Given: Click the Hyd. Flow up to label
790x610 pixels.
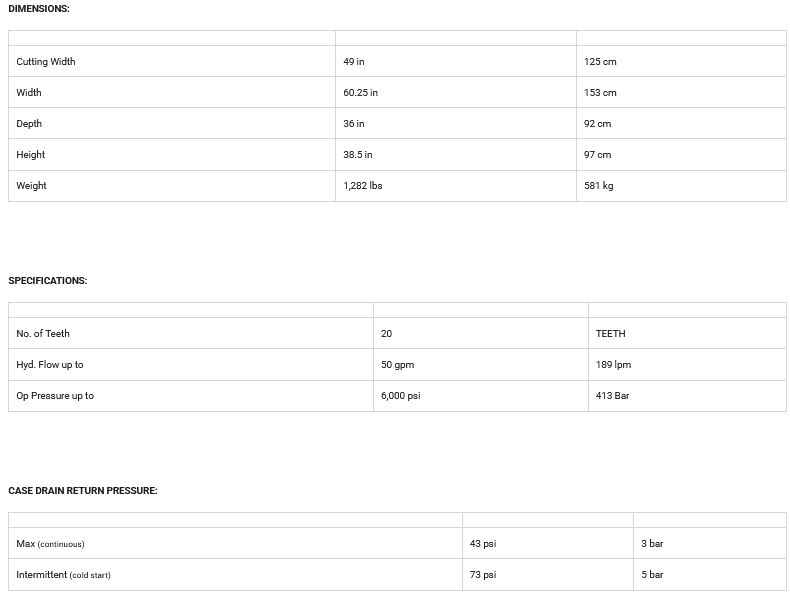Looking at the screenshot, I should pos(50,365).
